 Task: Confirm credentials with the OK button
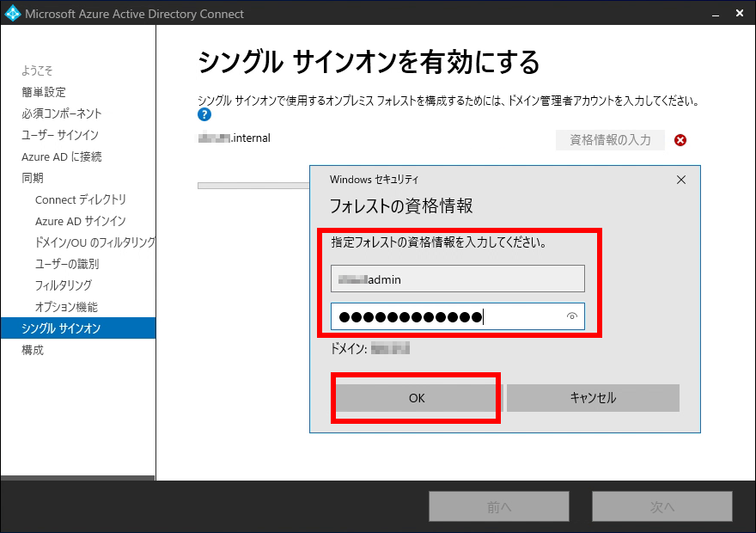(x=417, y=398)
